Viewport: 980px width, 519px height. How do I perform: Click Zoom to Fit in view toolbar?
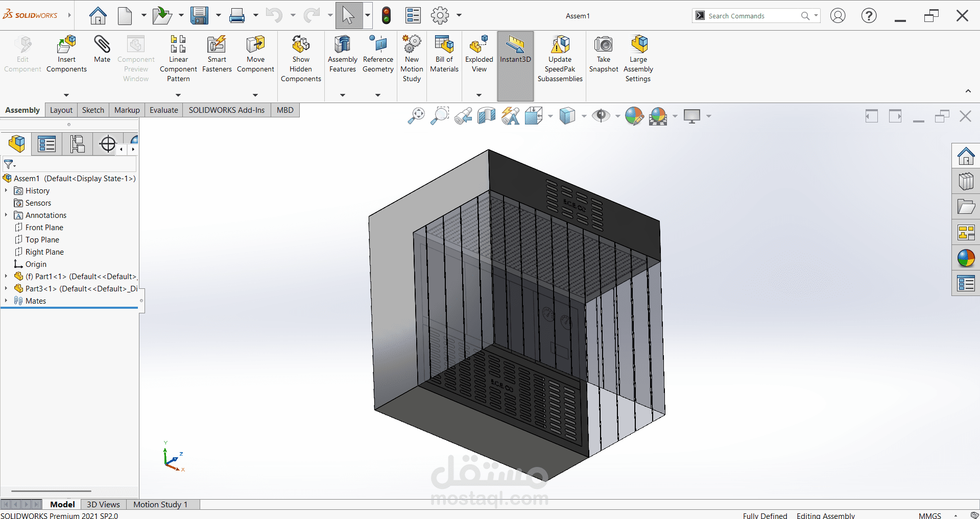[x=416, y=116]
